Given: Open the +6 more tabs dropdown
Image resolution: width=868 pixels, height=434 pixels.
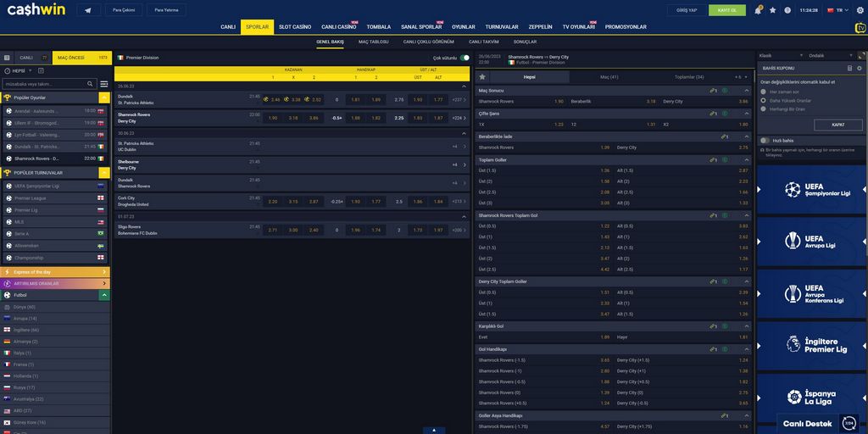Looking at the screenshot, I should tap(739, 77).
